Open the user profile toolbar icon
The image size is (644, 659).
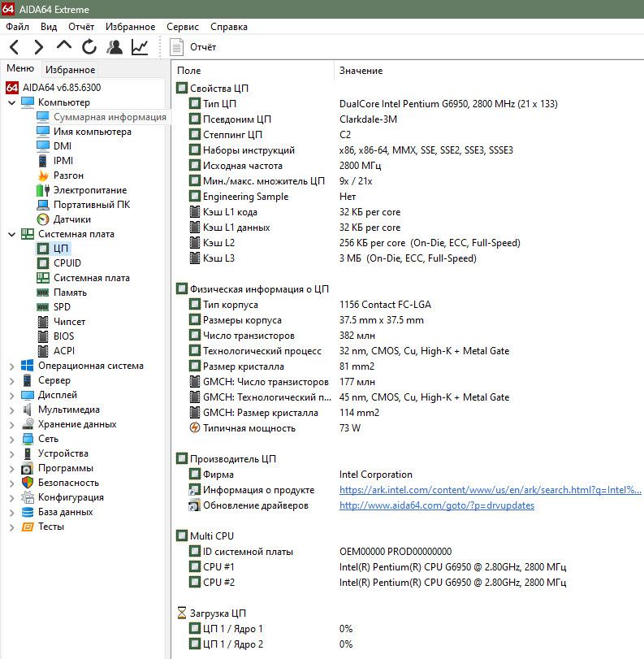tap(115, 47)
